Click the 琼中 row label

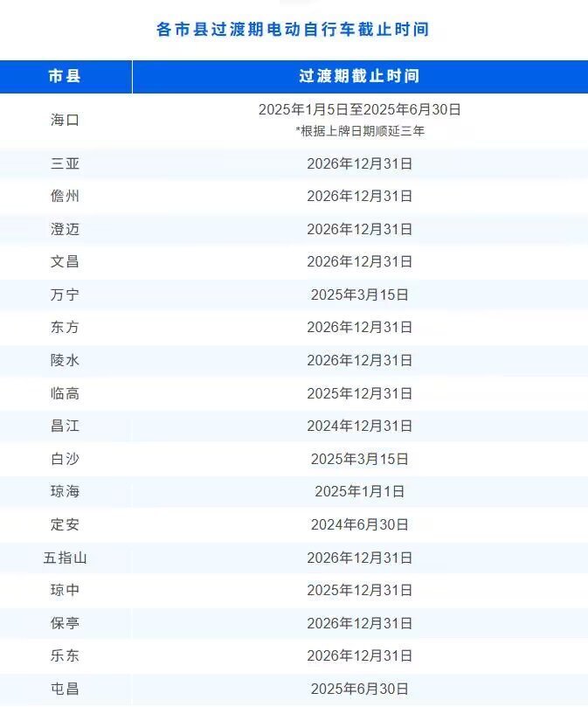click(x=65, y=590)
